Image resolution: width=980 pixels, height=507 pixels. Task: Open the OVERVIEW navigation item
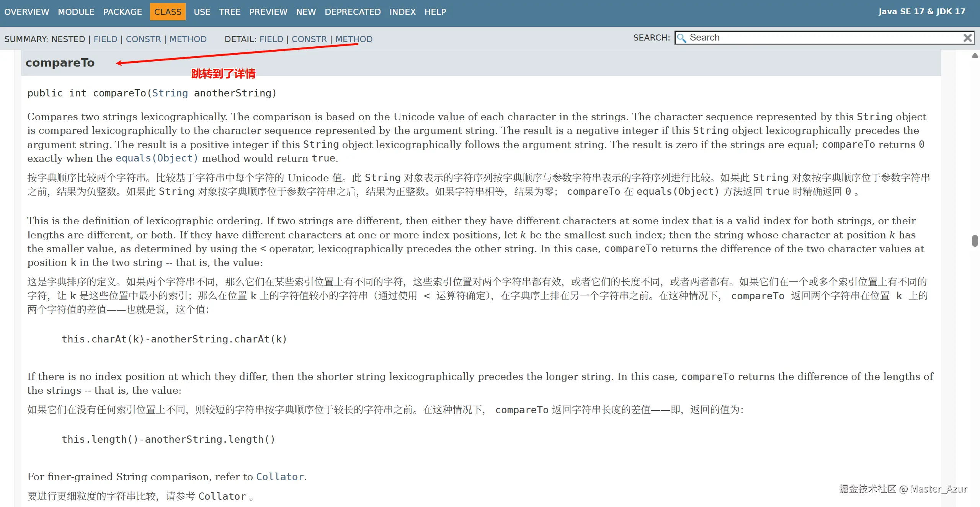[27, 12]
